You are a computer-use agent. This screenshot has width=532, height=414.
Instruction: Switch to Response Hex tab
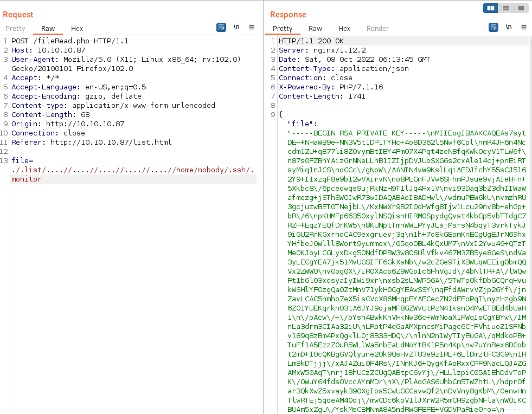point(344,29)
